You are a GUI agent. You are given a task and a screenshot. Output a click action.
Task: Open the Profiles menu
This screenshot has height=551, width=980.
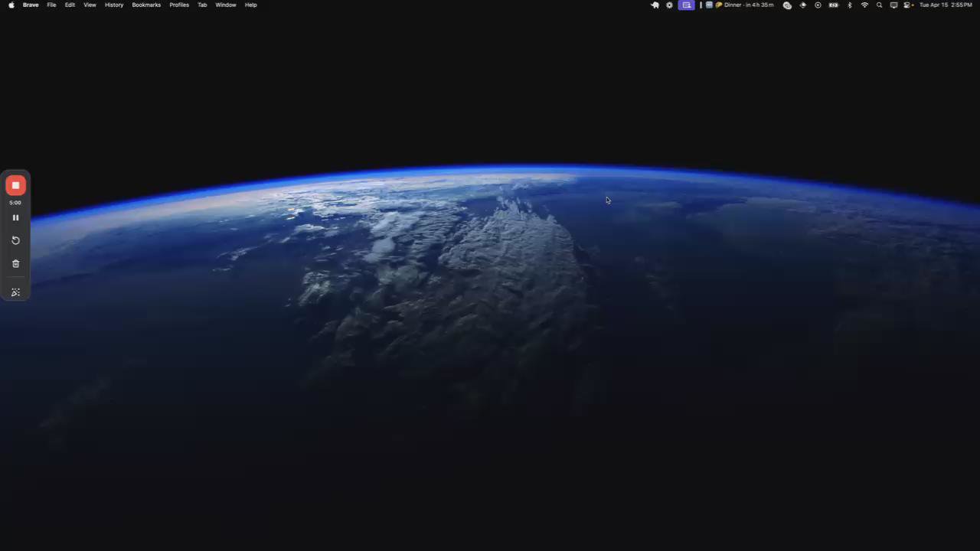point(179,5)
